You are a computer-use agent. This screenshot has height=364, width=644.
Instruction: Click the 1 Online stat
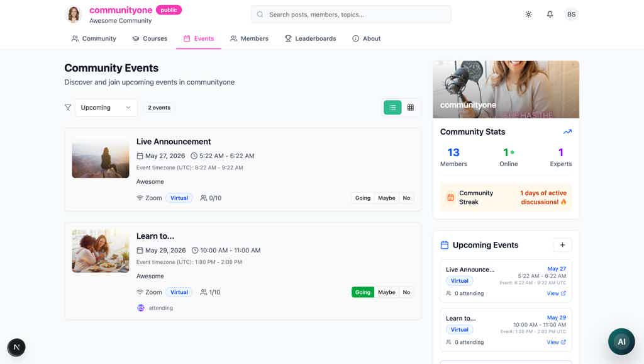click(508, 157)
